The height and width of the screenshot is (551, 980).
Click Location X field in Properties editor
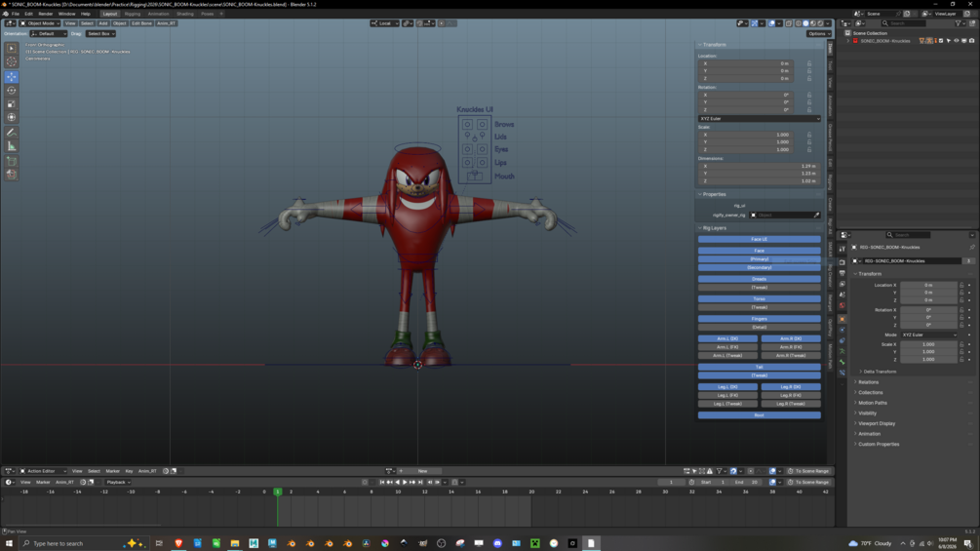928,285
